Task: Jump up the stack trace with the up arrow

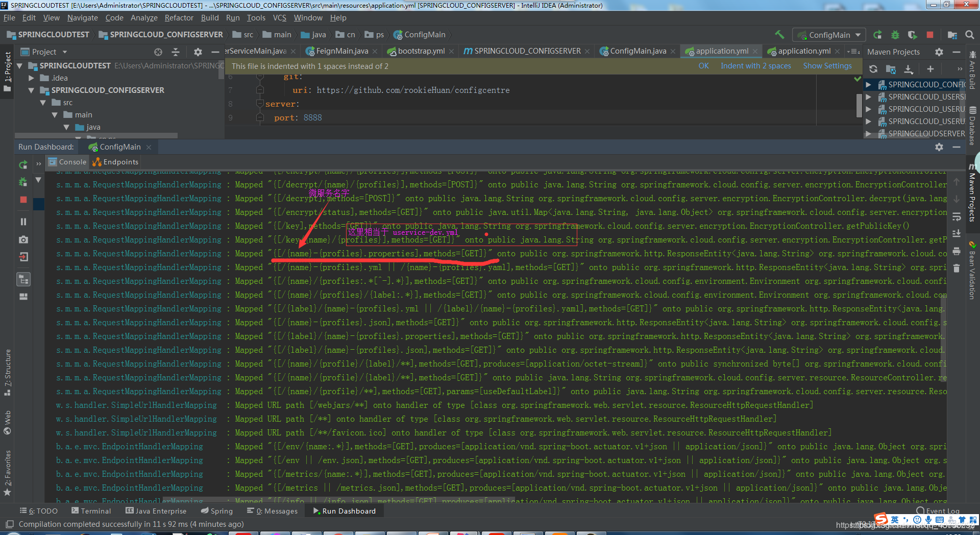Action: point(957,182)
